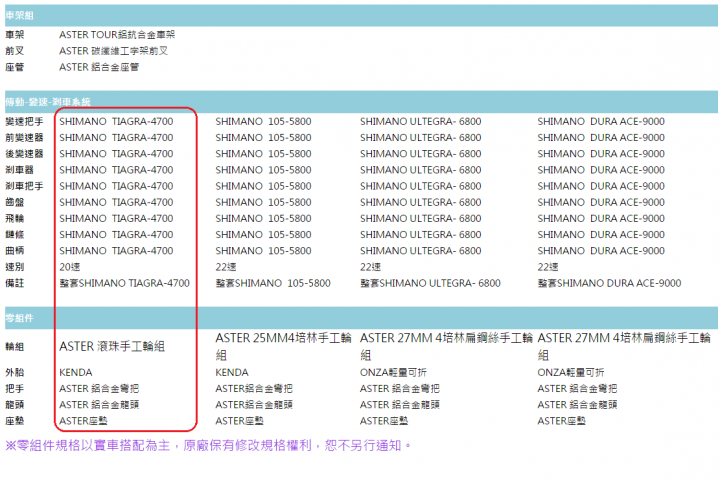The height and width of the screenshot is (480, 720).
Task: Click the 前變速器 row label
Action: (24, 137)
